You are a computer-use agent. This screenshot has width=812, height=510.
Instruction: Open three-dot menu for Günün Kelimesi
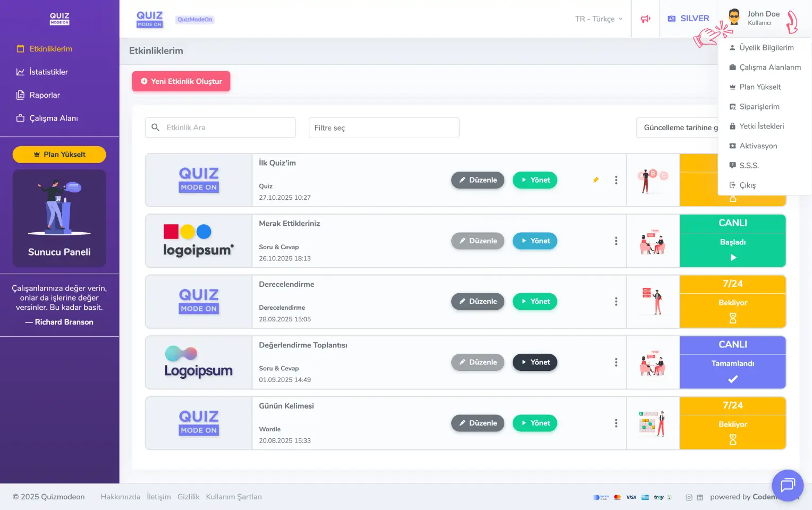pyautogui.click(x=616, y=423)
